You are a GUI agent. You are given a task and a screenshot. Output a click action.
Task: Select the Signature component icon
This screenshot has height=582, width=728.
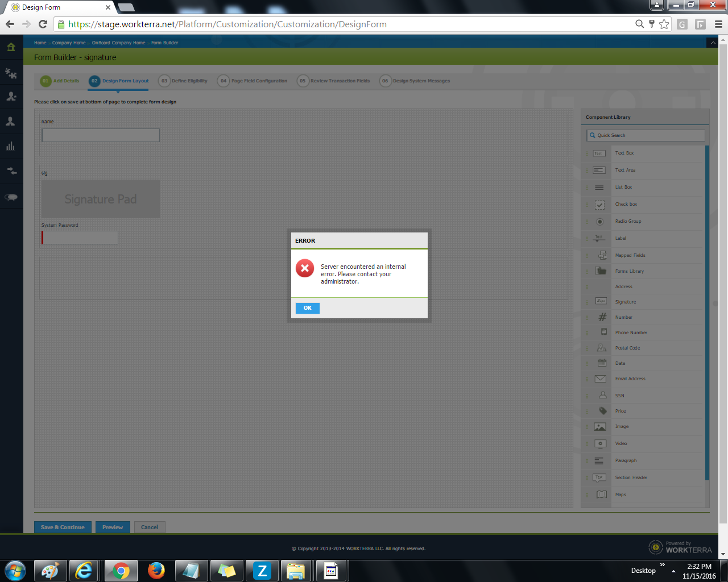pyautogui.click(x=601, y=301)
